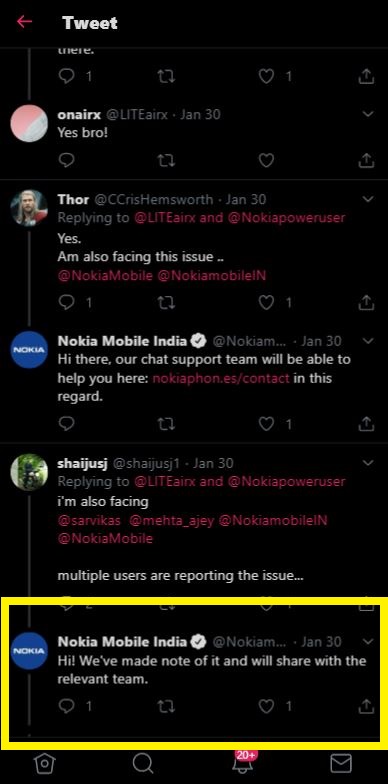
Task: Share onairx's "Yes bro!" tweet
Action: point(366,160)
